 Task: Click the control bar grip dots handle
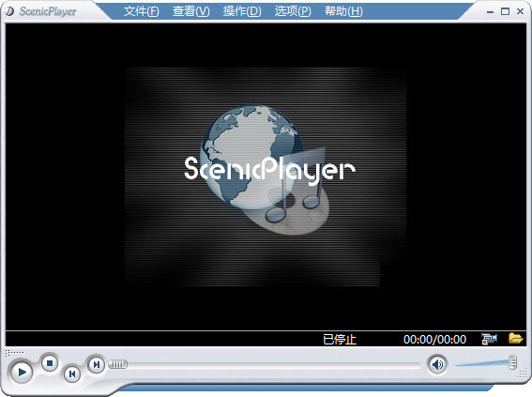pos(15,353)
